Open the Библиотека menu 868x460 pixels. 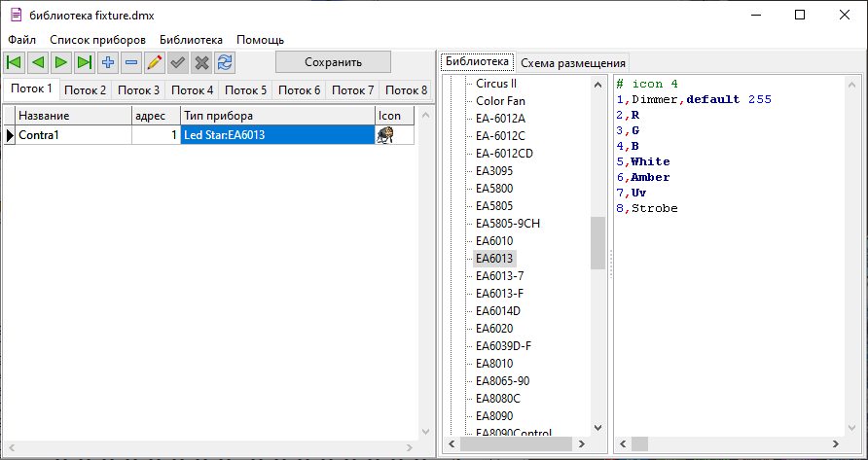191,40
